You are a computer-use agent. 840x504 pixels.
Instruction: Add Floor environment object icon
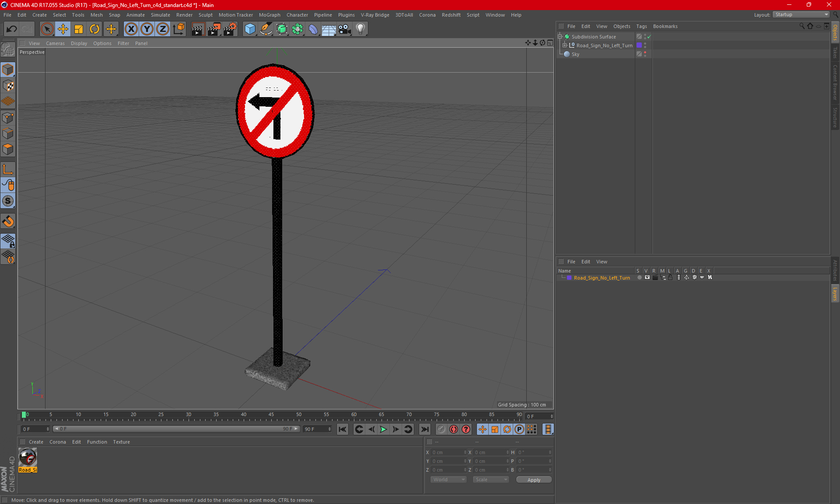point(329,29)
